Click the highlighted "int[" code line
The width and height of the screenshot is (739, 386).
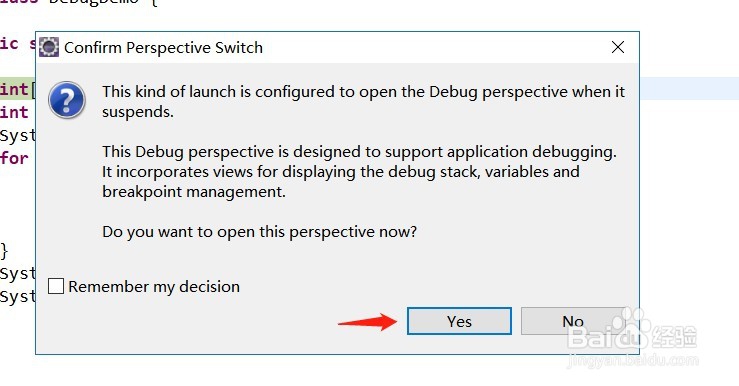coord(17,89)
